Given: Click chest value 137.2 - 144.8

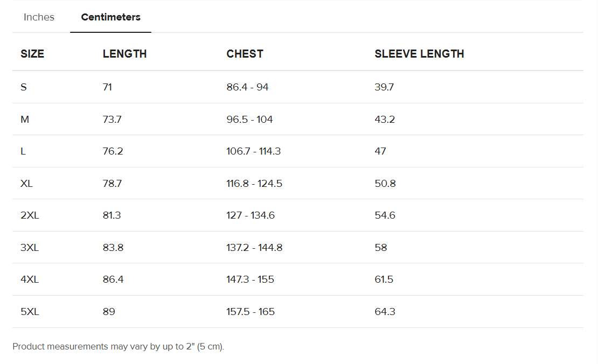Looking at the screenshot, I should [x=254, y=248].
